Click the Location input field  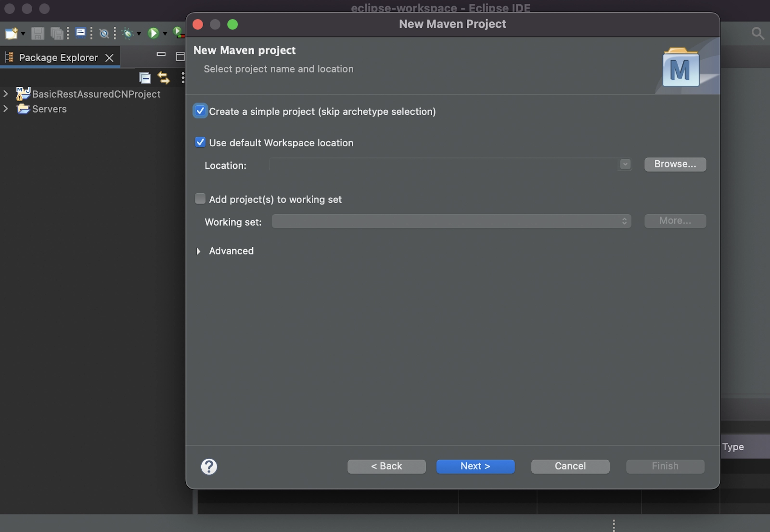click(444, 165)
